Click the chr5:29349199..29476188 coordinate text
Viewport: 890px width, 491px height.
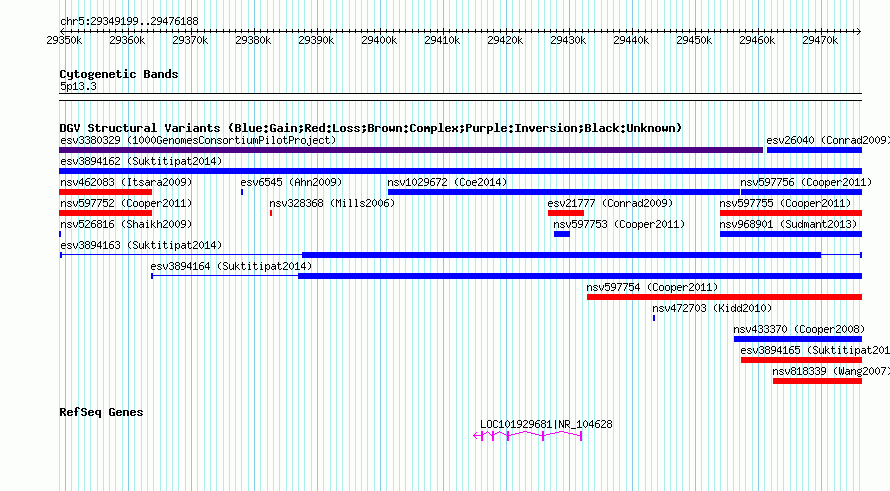click(129, 21)
